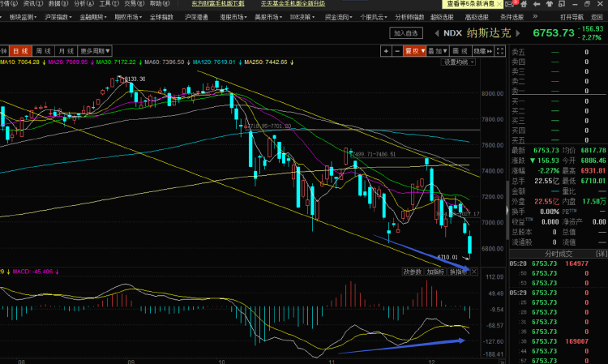Viewport: 608px width, 364px height.
Task: Expand 金融期货 menu
Action: point(93,17)
